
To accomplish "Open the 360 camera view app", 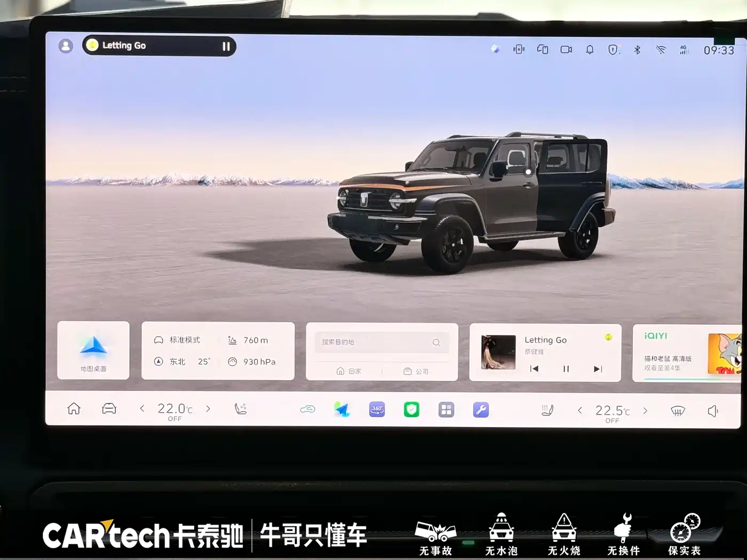I will [377, 409].
